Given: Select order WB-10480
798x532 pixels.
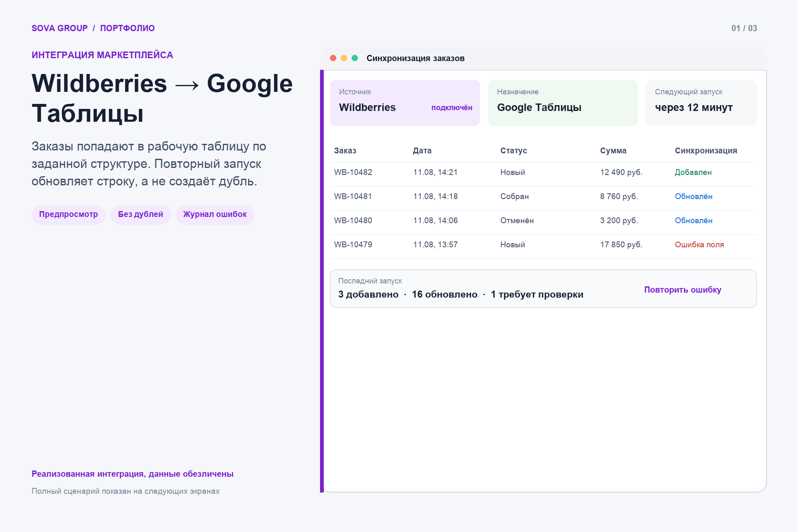Looking at the screenshot, I should (x=353, y=221).
